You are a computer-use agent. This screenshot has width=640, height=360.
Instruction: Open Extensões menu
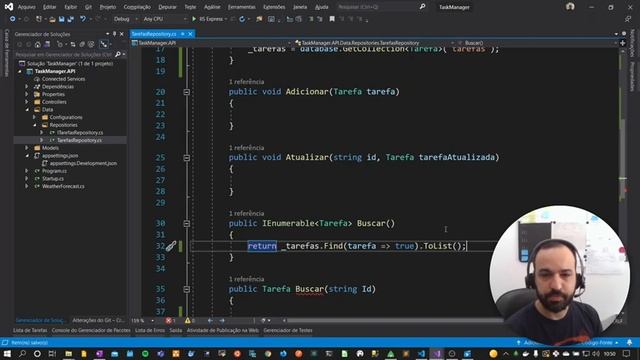pos(274,7)
